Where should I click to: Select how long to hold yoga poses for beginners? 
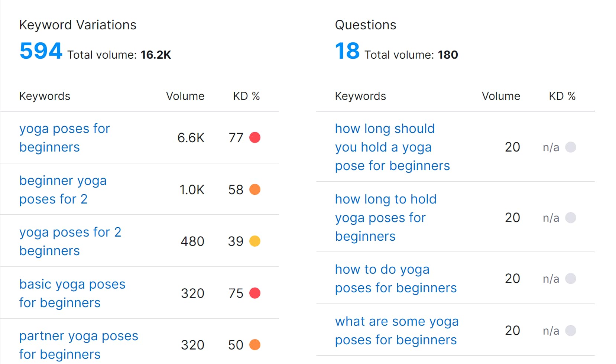point(386,217)
